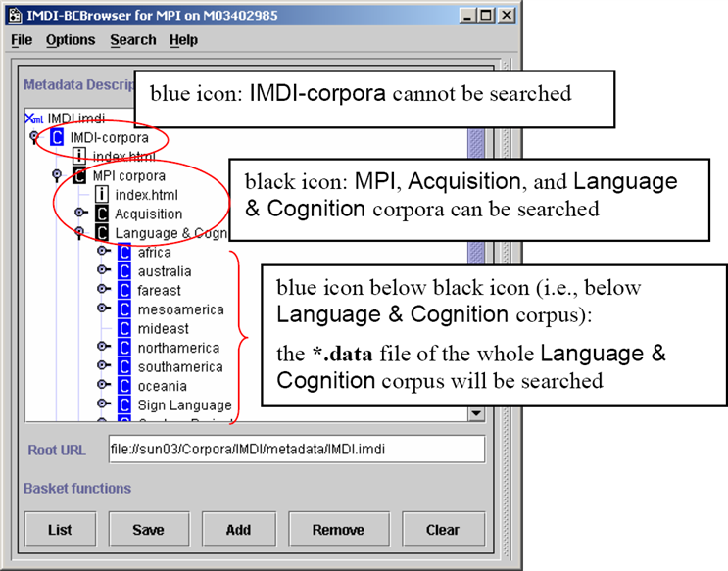Click the Save basket button

pyautogui.click(x=149, y=529)
